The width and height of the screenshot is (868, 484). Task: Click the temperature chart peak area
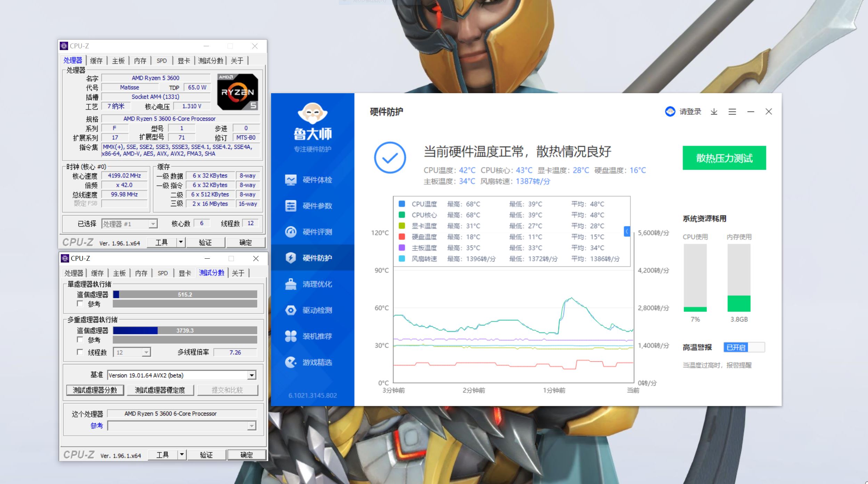point(571,299)
